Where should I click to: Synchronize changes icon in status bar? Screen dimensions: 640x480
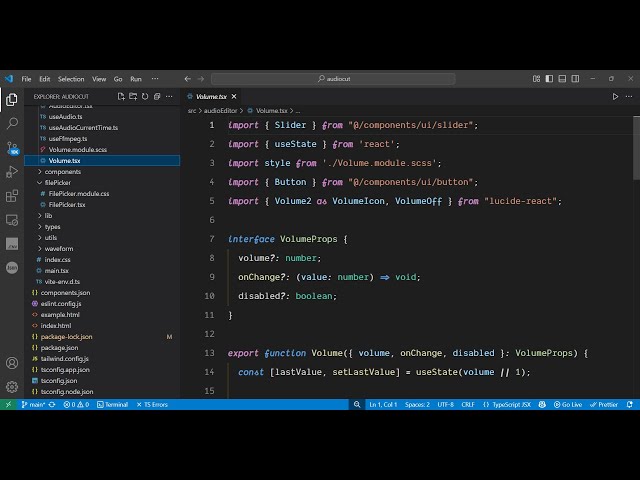click(52, 404)
